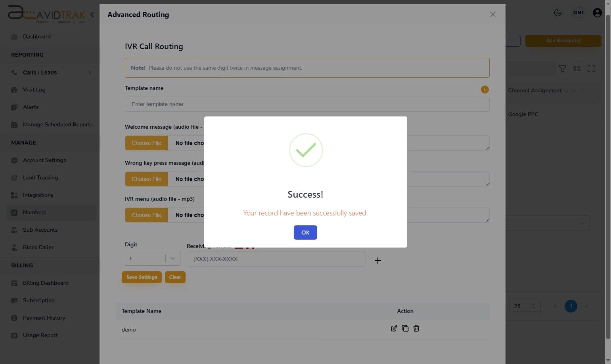Image resolution: width=611 pixels, height=364 pixels.
Task: Collapse the sidebar with double chevron
Action: 92,15
